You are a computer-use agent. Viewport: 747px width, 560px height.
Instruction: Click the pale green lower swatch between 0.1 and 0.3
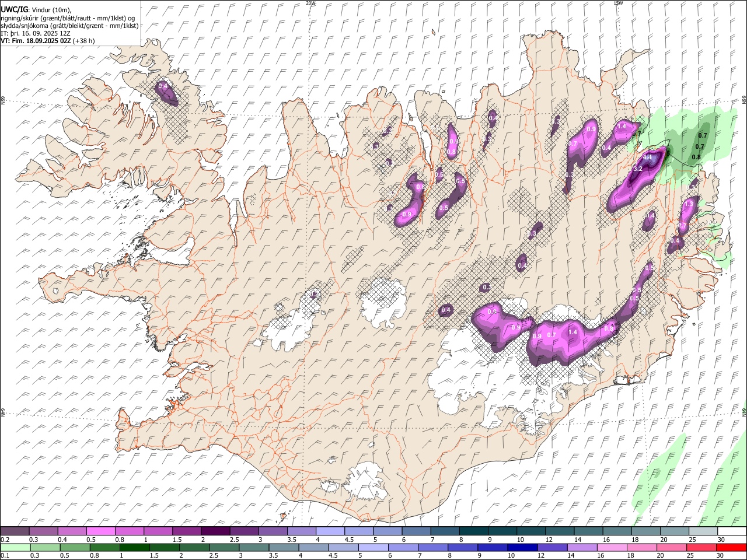(15, 547)
